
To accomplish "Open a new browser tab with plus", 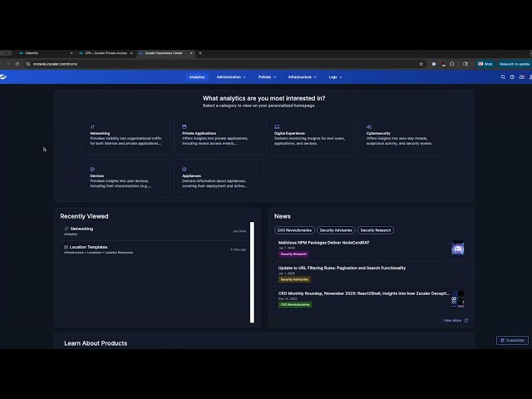I will (200, 53).
